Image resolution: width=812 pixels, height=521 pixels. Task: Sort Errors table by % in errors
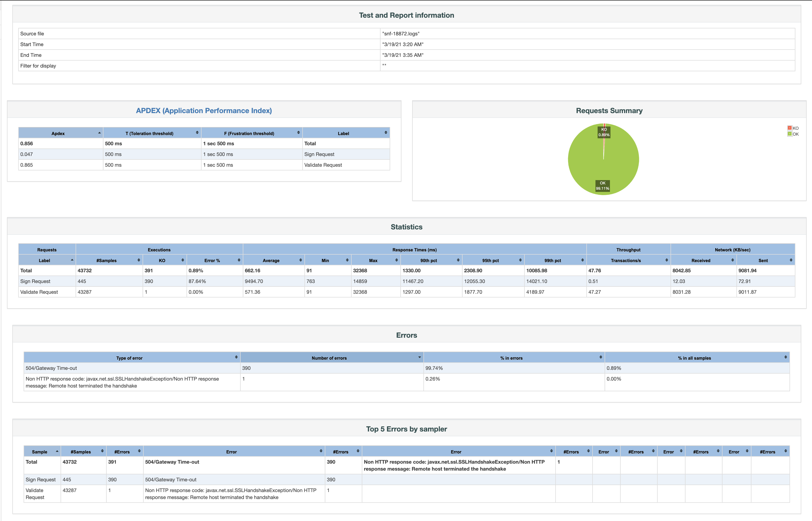(601, 358)
